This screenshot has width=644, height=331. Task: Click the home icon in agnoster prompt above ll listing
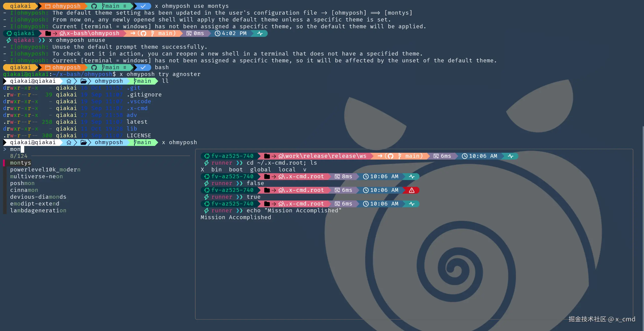69,81
